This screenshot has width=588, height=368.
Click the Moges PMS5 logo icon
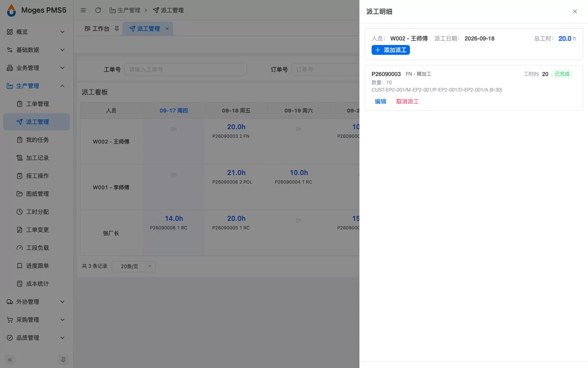tap(11, 10)
